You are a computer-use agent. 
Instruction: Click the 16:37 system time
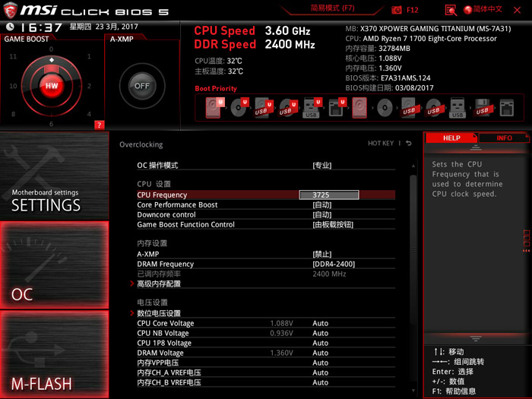(41, 27)
